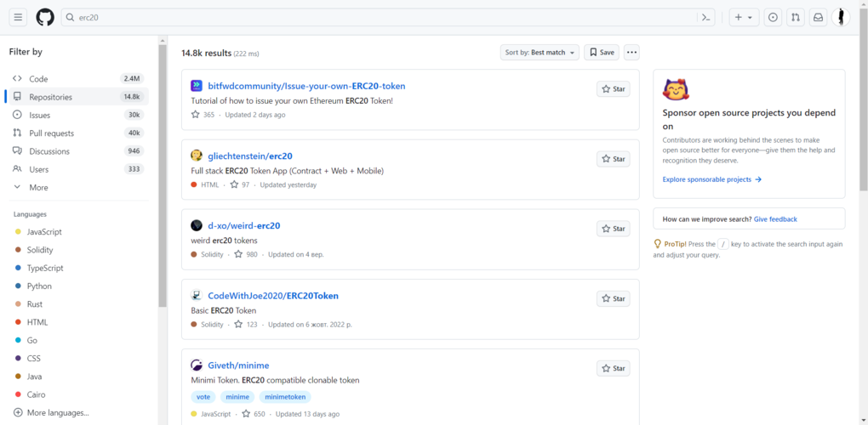Viewport: 868px width, 425px height.
Task: Open CodeWithJoe2020/ERC20Token repository
Action: pos(273,296)
